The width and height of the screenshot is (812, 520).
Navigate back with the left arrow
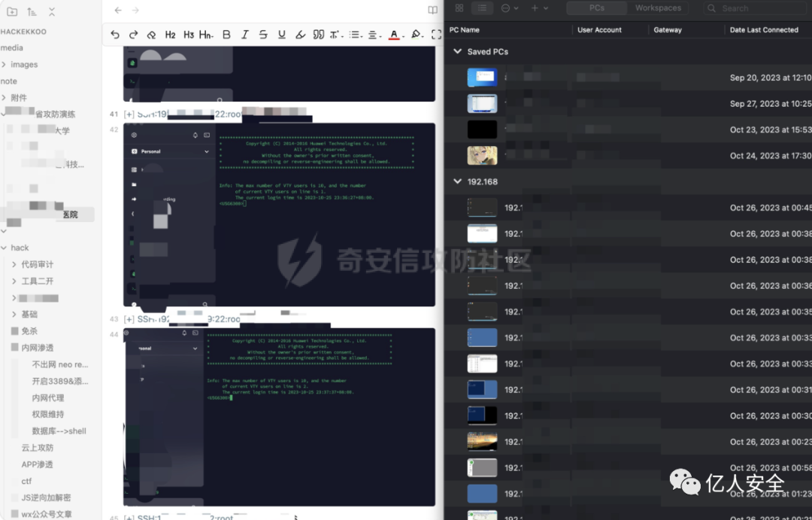click(118, 11)
